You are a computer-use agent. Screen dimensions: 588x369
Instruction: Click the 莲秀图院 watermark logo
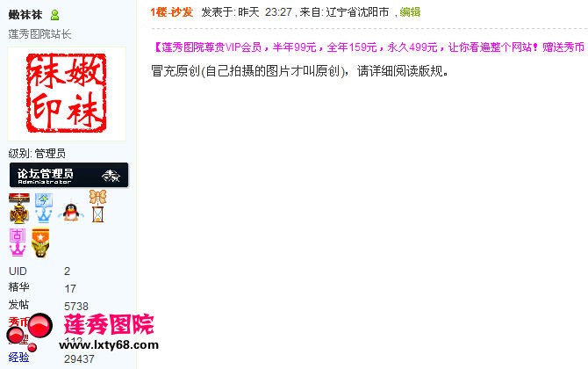coord(109,324)
